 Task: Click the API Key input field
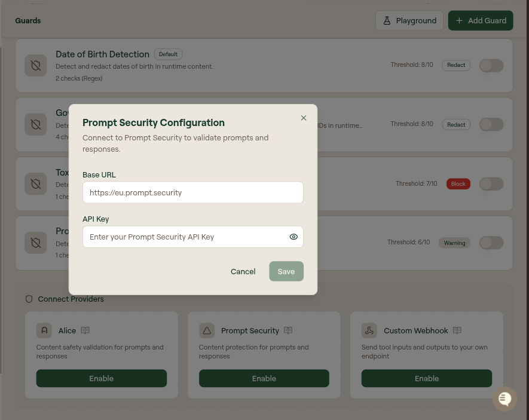[193, 237]
